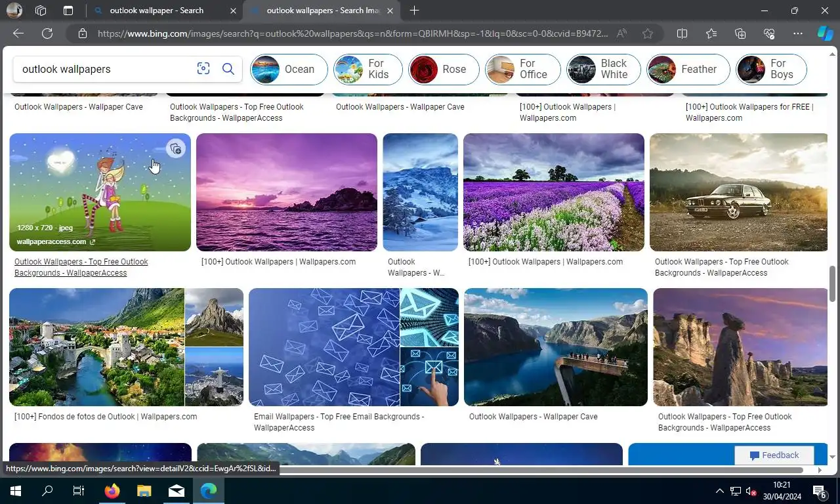Open the Favorites list icon
This screenshot has width=840, height=504.
[x=711, y=33]
